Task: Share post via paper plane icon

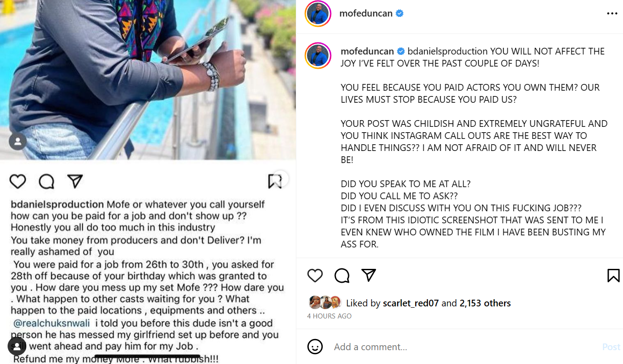Action: 369,275
